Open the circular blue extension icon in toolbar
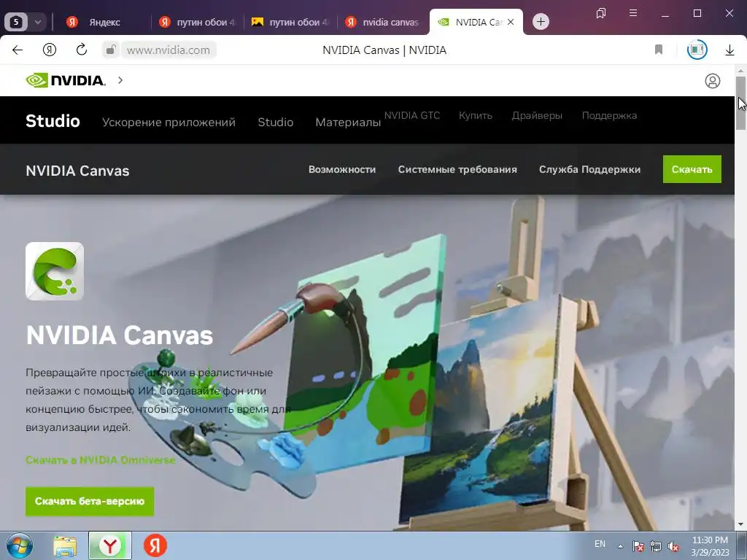This screenshot has height=560, width=747. tap(697, 50)
